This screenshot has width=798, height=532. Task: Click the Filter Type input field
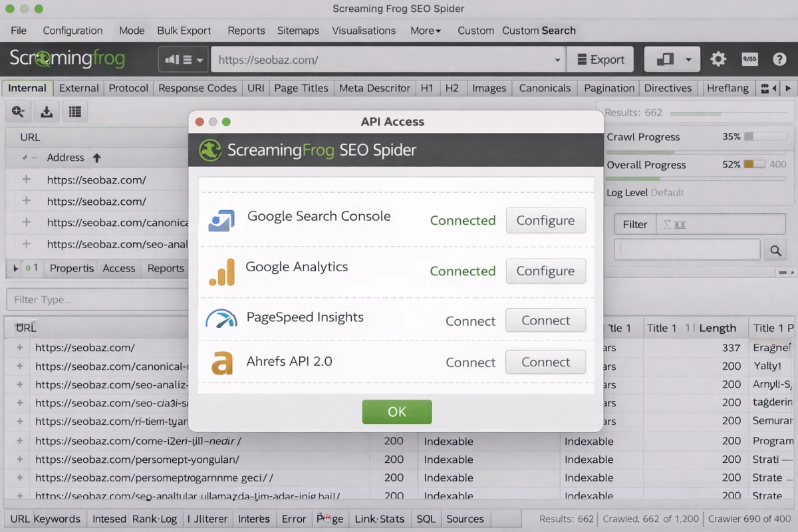click(97, 299)
